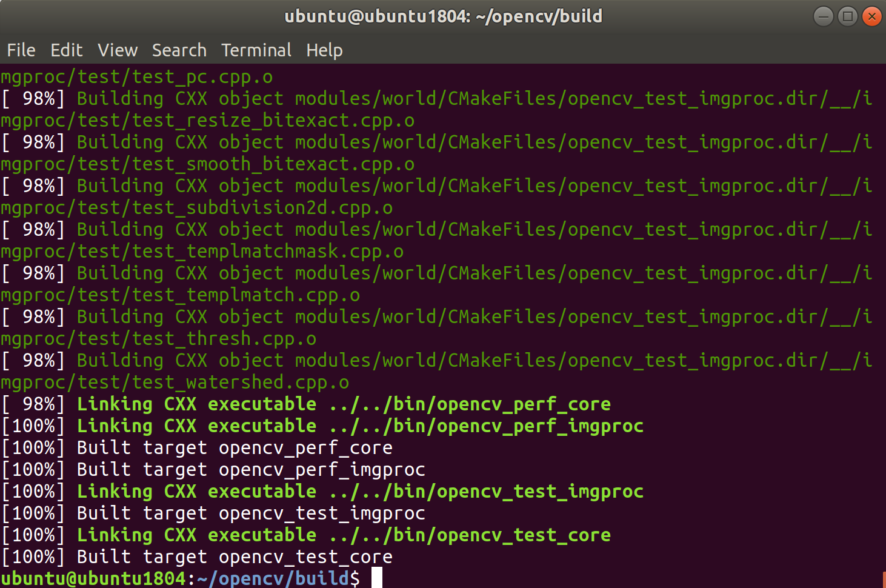Click the terminal window title bar
Screen dimensions: 886x588
point(443,16)
